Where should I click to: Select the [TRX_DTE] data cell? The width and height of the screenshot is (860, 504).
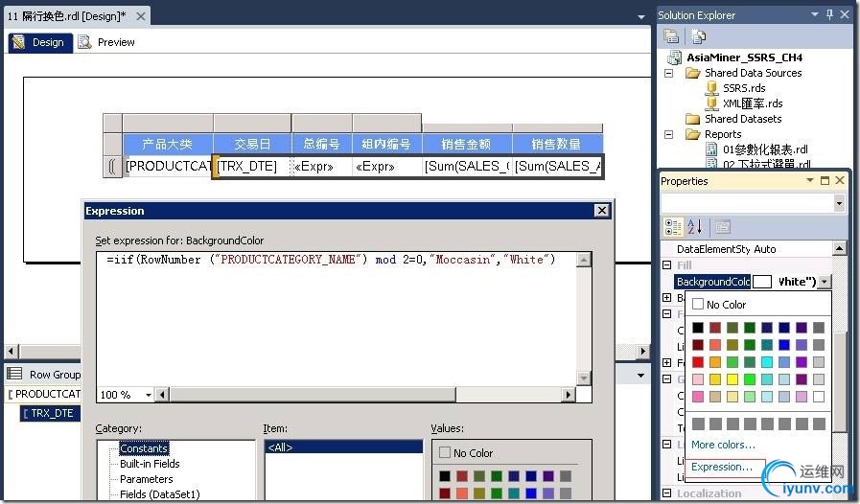[x=252, y=166]
